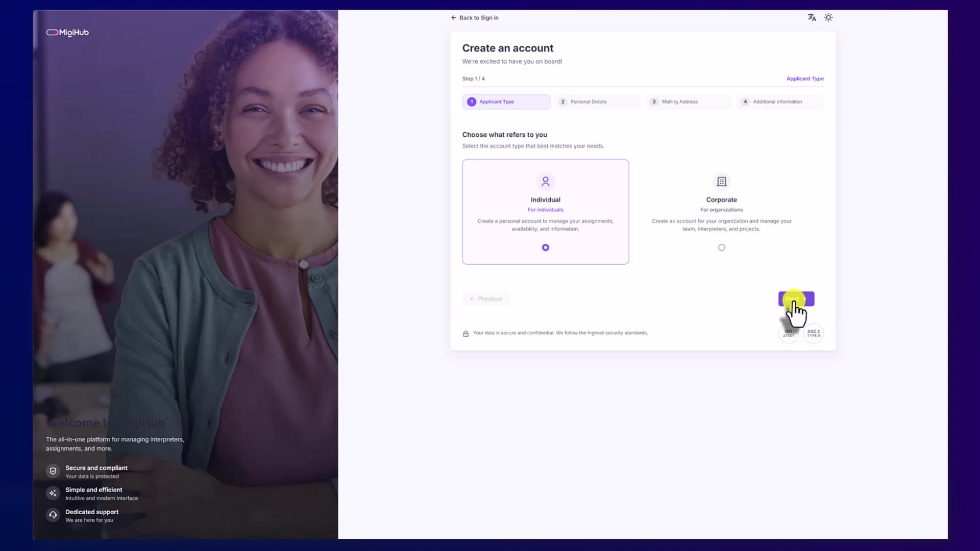This screenshot has width=980, height=551.
Task: Click the Next button
Action: coord(796,299)
